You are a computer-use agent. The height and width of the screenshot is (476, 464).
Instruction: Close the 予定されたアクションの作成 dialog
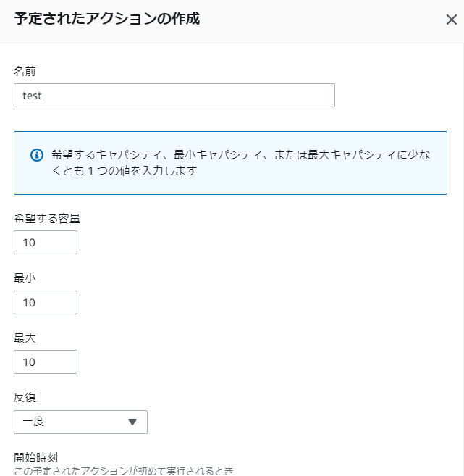(x=451, y=20)
